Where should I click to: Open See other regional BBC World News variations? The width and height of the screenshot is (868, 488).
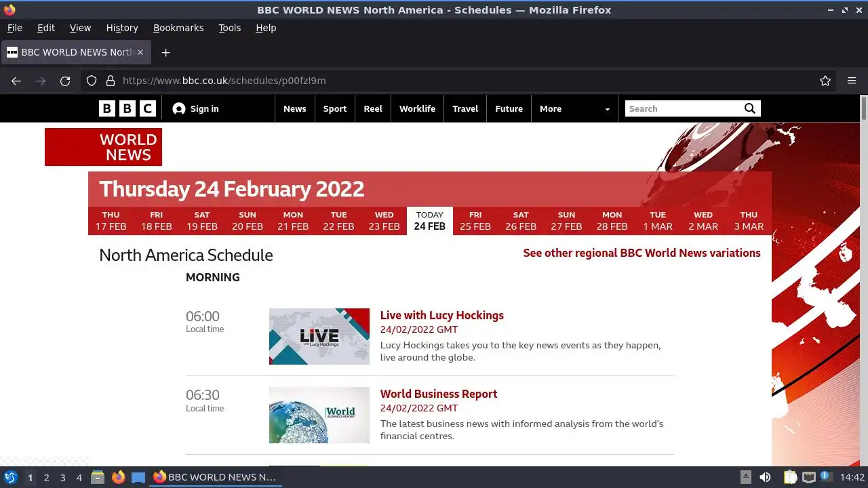pyautogui.click(x=642, y=253)
